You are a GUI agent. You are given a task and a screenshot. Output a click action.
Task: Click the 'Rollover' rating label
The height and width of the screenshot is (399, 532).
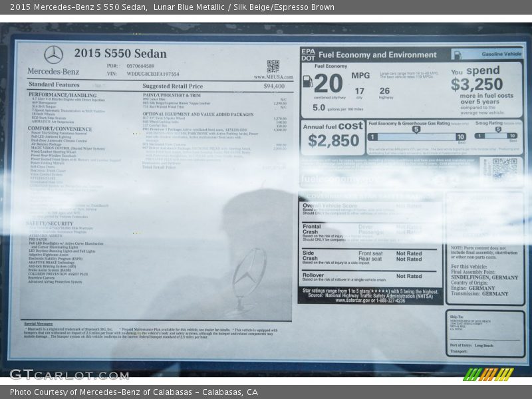coord(313,275)
